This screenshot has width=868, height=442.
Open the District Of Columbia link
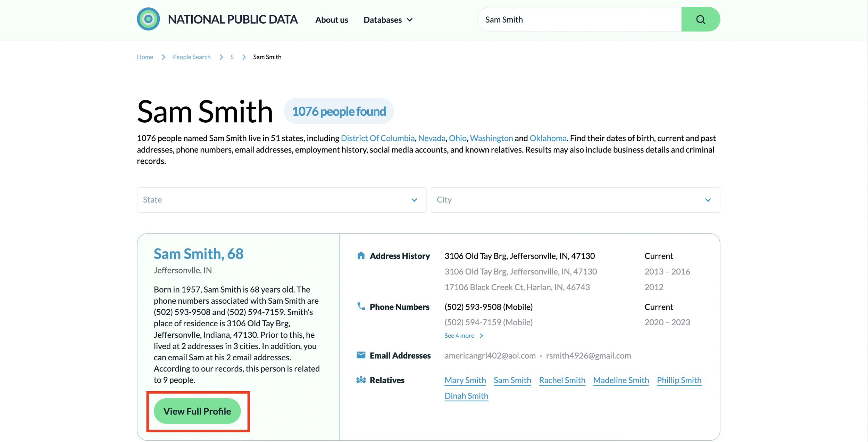(377, 138)
